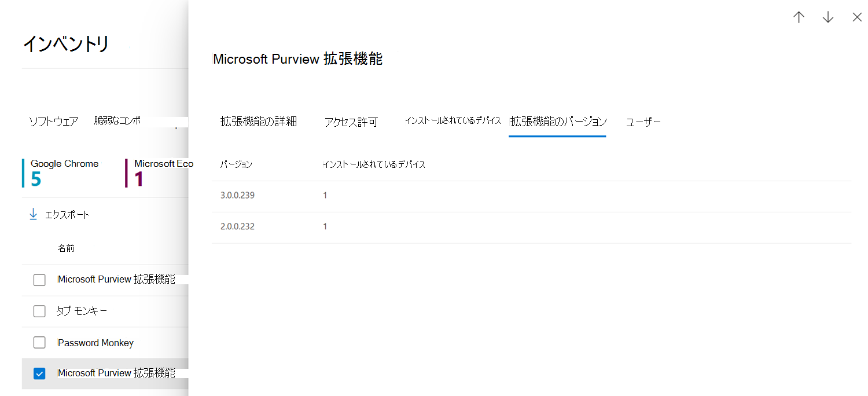This screenshot has height=396, width=868.
Task: Select the 拡張機能のバージョン tab
Action: 558,121
